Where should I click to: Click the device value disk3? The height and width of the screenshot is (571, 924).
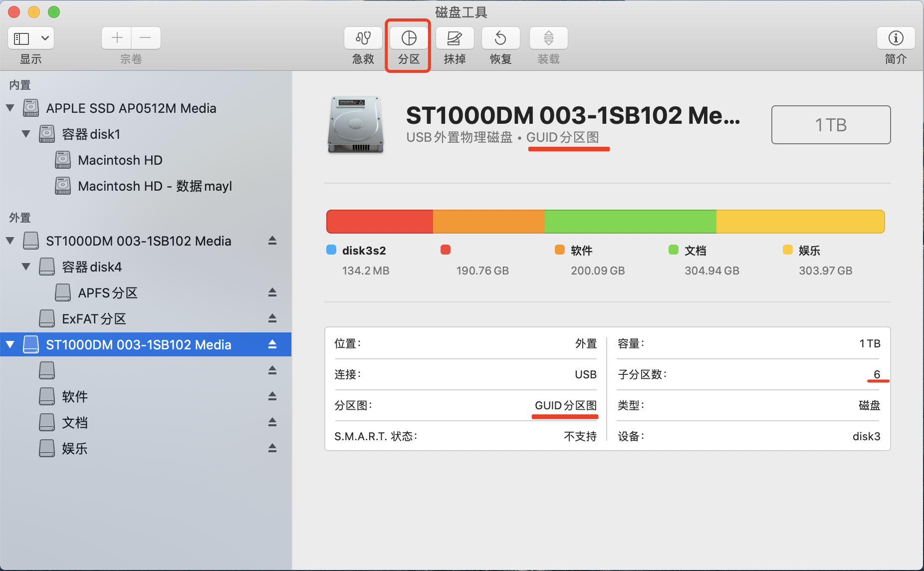pyautogui.click(x=867, y=436)
